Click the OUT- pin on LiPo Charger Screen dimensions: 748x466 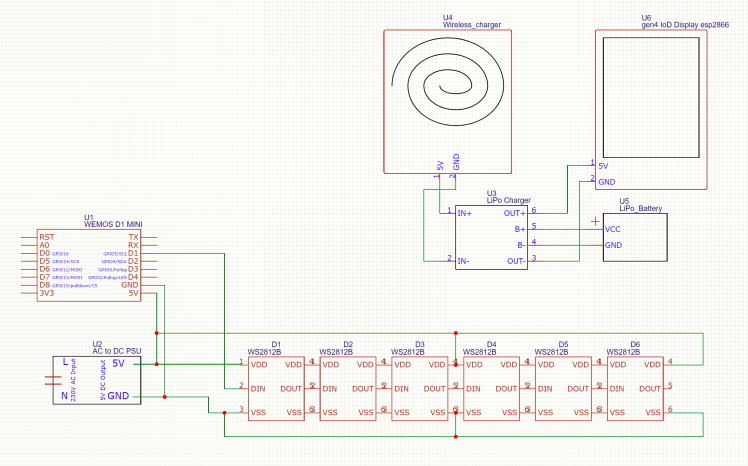pos(516,261)
